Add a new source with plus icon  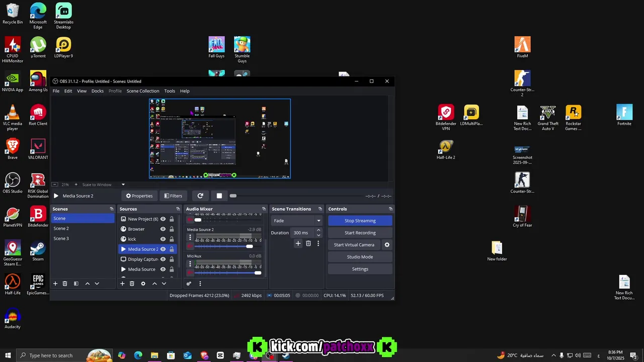pyautogui.click(x=122, y=284)
